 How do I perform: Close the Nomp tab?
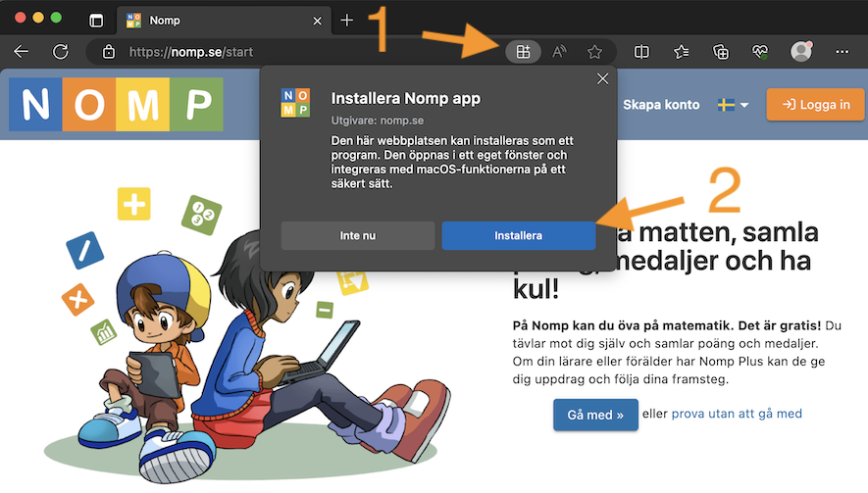coord(317,21)
